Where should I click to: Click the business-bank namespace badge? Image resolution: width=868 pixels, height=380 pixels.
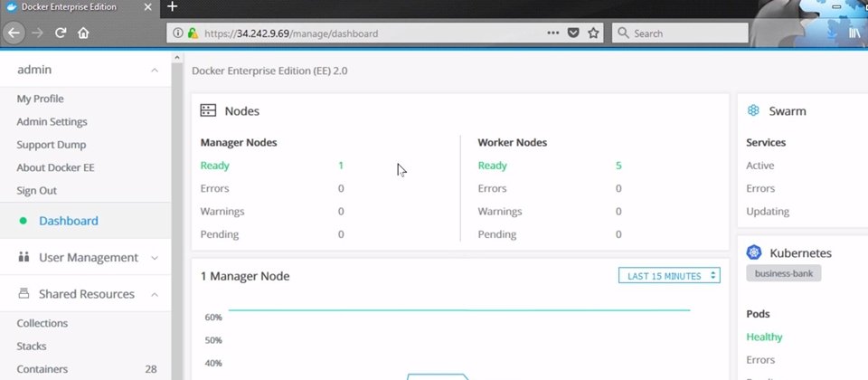click(x=783, y=273)
